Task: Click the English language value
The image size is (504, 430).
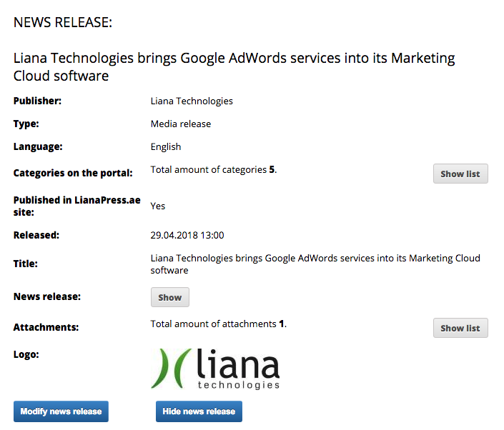Action: click(165, 146)
